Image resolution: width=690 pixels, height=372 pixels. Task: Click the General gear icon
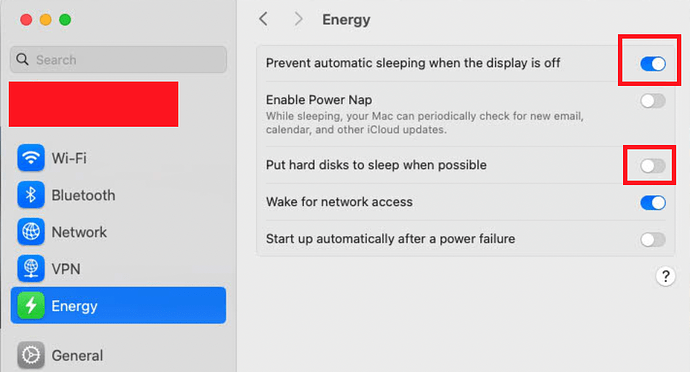pyautogui.click(x=31, y=355)
